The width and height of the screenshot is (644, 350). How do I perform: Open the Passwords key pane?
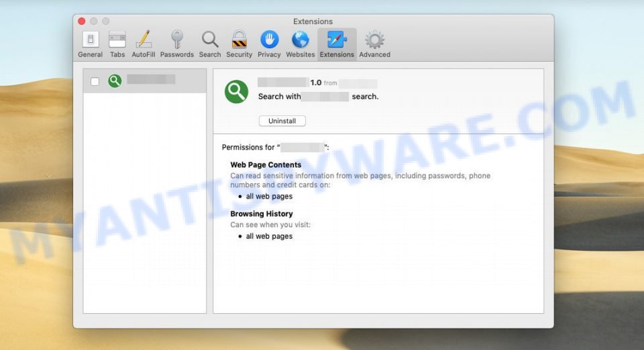pyautogui.click(x=177, y=44)
